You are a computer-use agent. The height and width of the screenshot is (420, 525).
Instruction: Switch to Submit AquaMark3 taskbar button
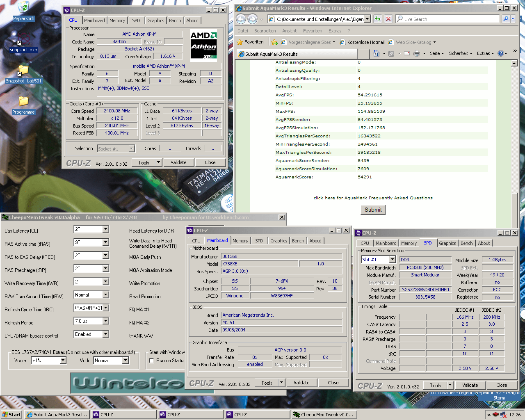[57, 415]
